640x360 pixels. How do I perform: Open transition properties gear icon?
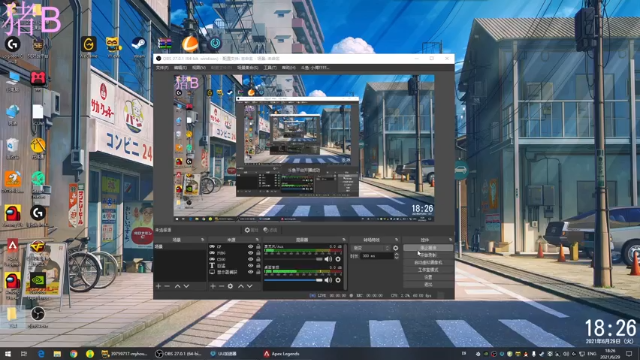click(395, 248)
